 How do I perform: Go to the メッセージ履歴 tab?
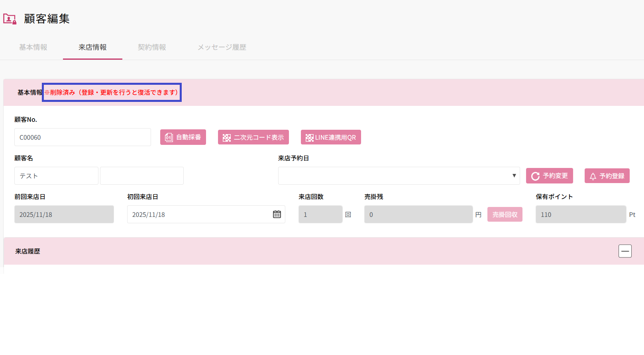[x=222, y=47]
